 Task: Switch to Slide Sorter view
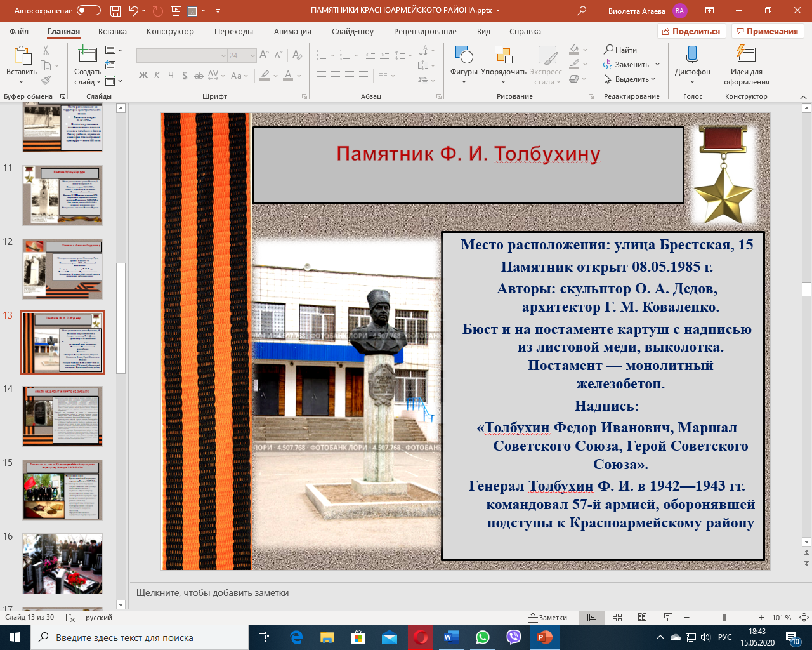617,618
